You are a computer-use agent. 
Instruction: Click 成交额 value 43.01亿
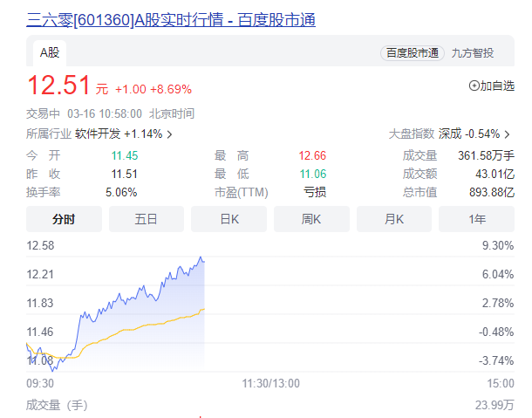[495, 175]
